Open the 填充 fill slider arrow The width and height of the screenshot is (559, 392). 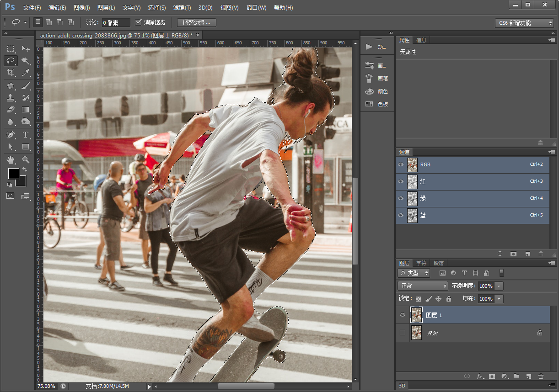pos(499,299)
